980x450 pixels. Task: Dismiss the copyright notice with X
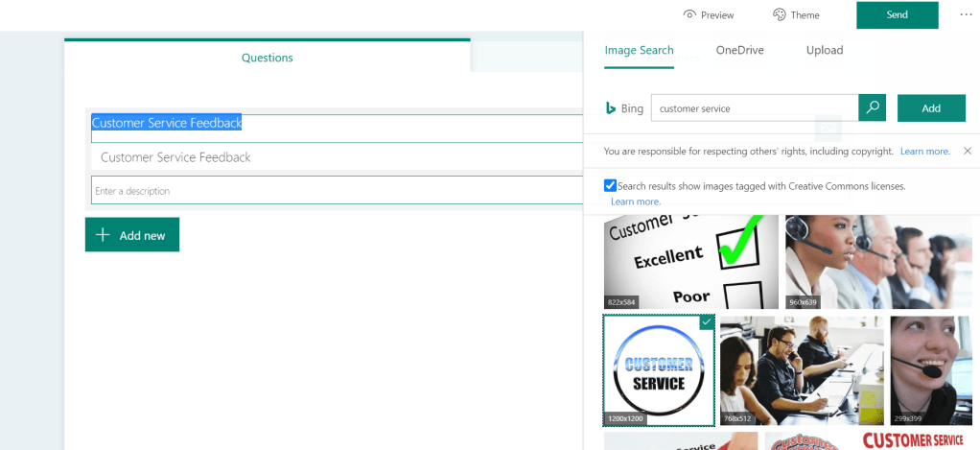point(967,152)
